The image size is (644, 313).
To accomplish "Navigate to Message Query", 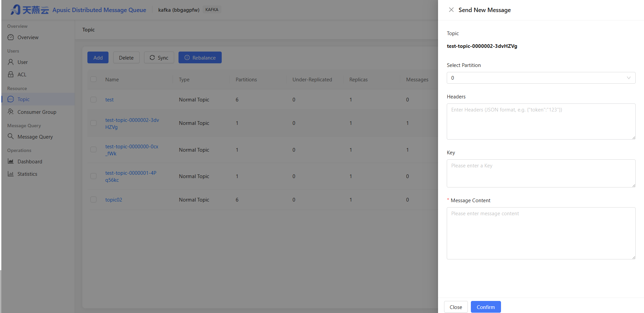I will [x=35, y=137].
